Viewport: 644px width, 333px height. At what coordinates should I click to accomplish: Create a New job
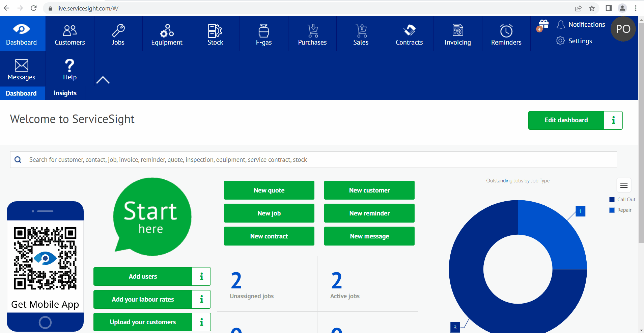tap(269, 213)
